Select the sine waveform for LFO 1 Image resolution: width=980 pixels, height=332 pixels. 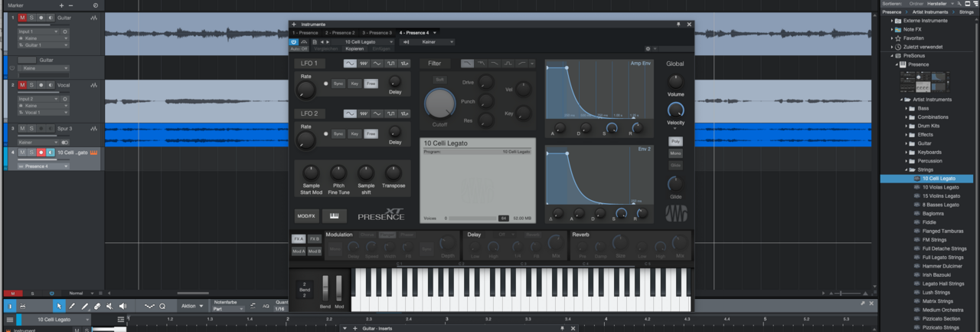[x=350, y=63]
